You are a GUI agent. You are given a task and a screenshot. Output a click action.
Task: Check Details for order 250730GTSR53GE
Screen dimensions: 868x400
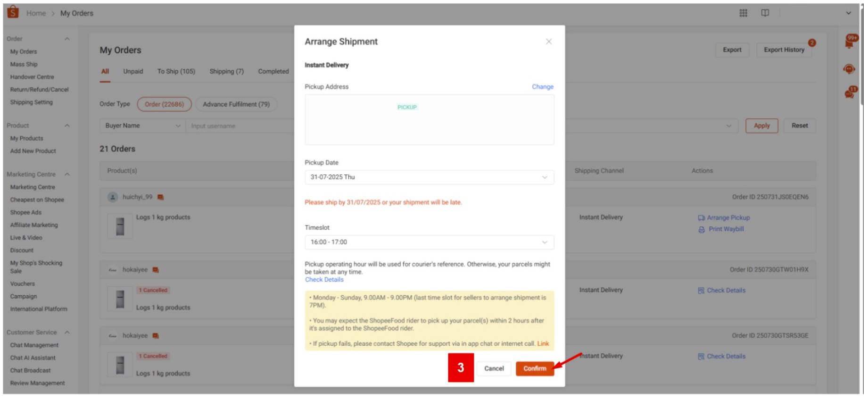point(726,357)
